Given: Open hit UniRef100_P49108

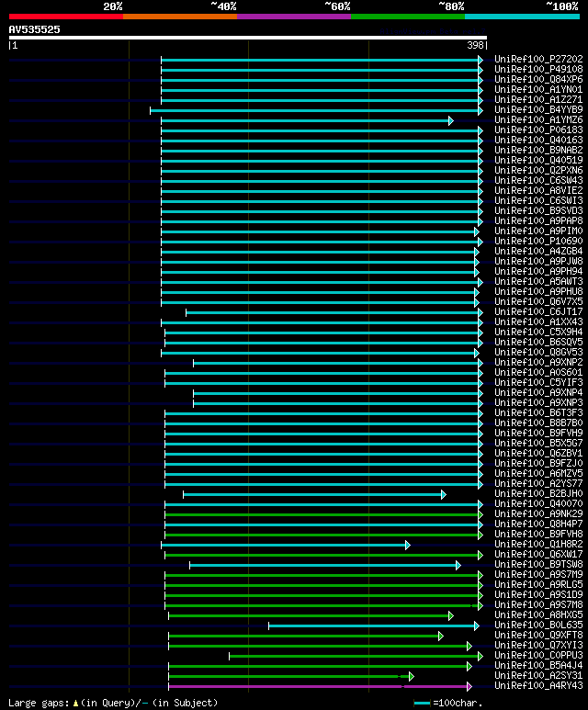Looking at the screenshot, I should (x=538, y=69).
